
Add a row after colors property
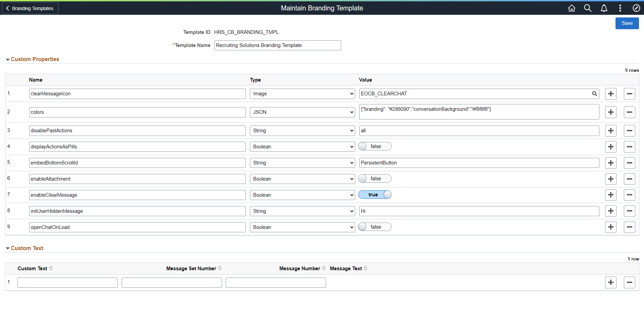610,112
